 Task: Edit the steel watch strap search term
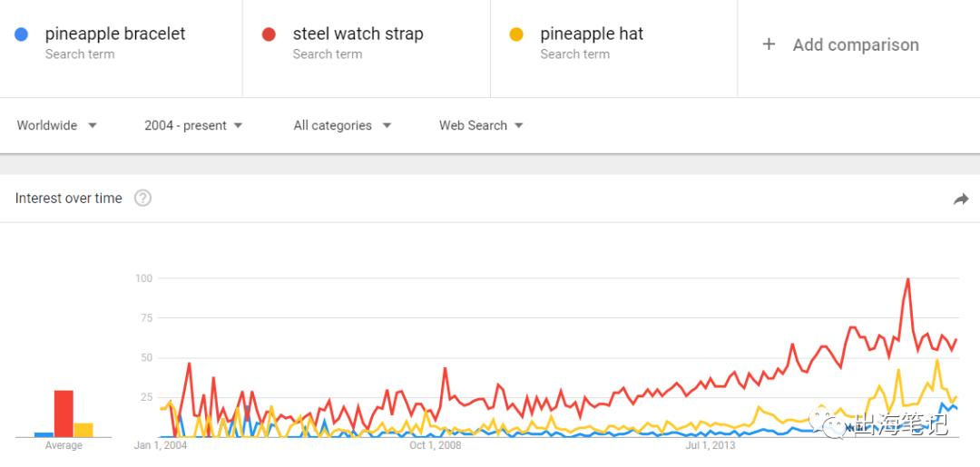[x=358, y=34]
